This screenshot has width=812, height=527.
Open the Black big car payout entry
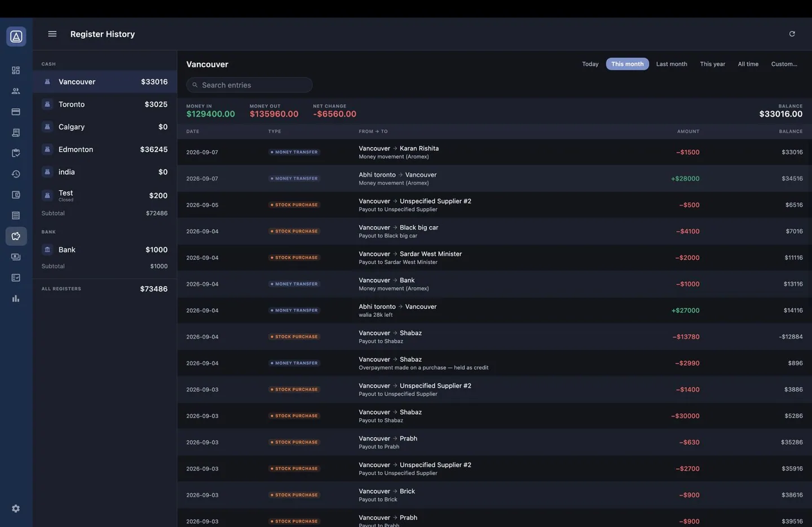495,231
